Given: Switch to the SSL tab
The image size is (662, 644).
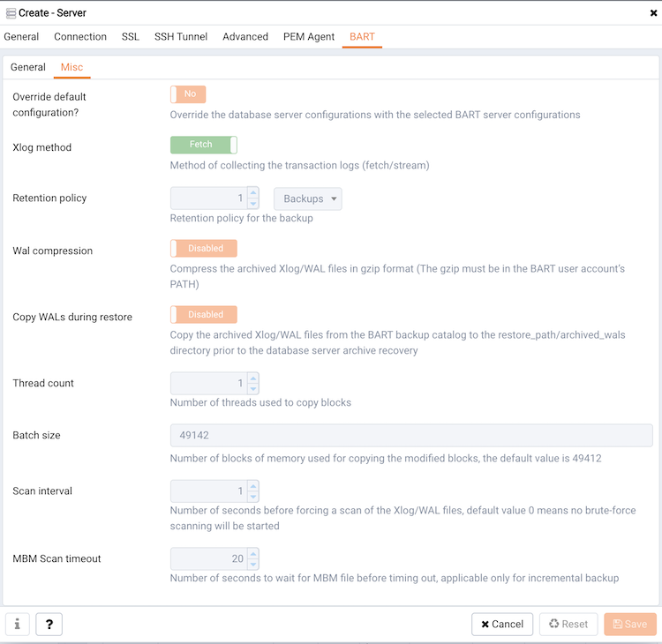Looking at the screenshot, I should point(131,37).
